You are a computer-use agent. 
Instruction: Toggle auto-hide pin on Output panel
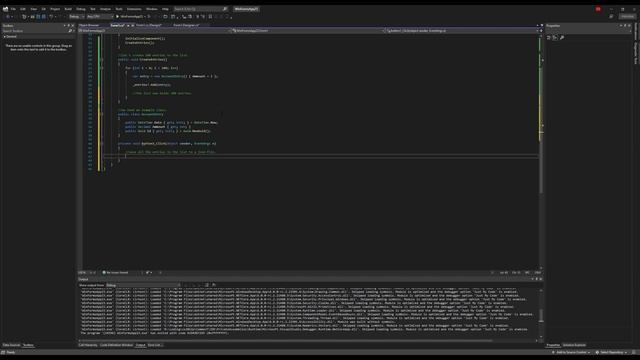[x=537, y=279]
